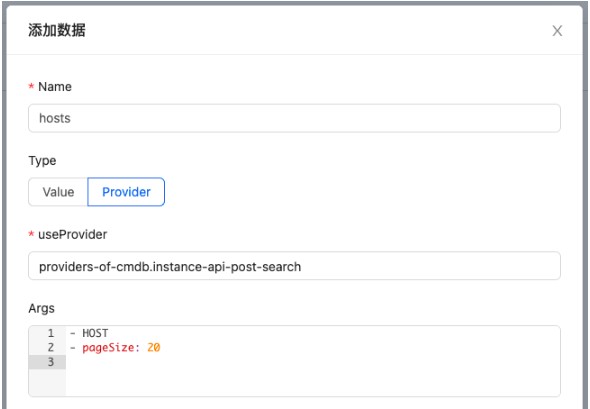Close the 添加数据 dialog with the X icon
590x409 pixels.
point(557,30)
